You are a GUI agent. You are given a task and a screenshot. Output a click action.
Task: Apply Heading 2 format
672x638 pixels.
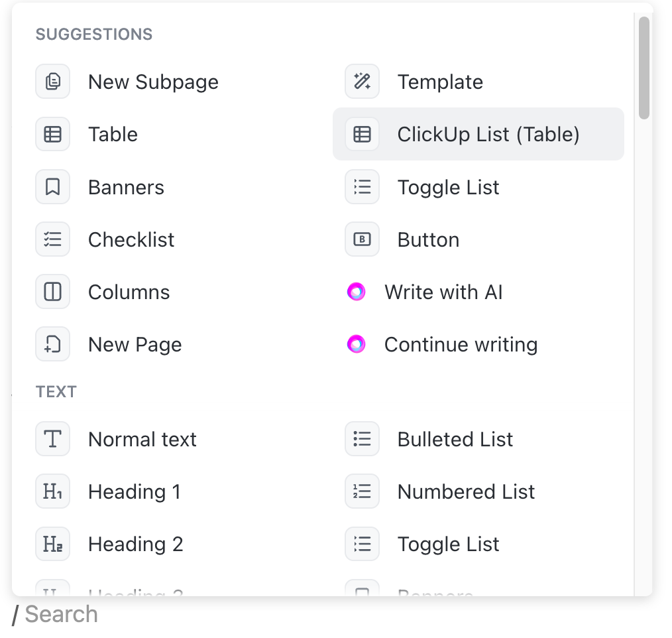point(135,544)
